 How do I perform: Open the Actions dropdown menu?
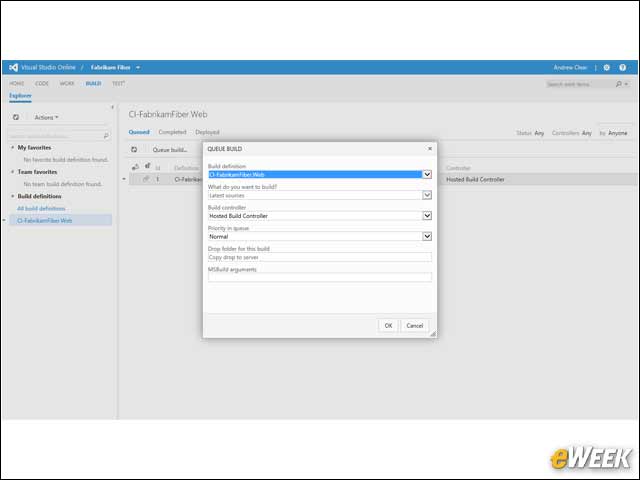coord(46,117)
